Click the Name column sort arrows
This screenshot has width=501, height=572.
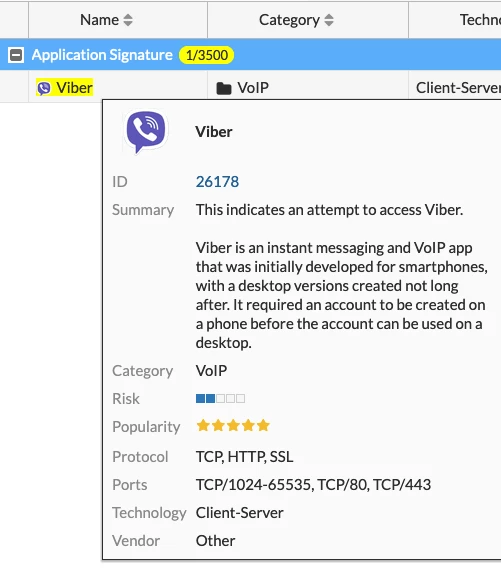(128, 20)
